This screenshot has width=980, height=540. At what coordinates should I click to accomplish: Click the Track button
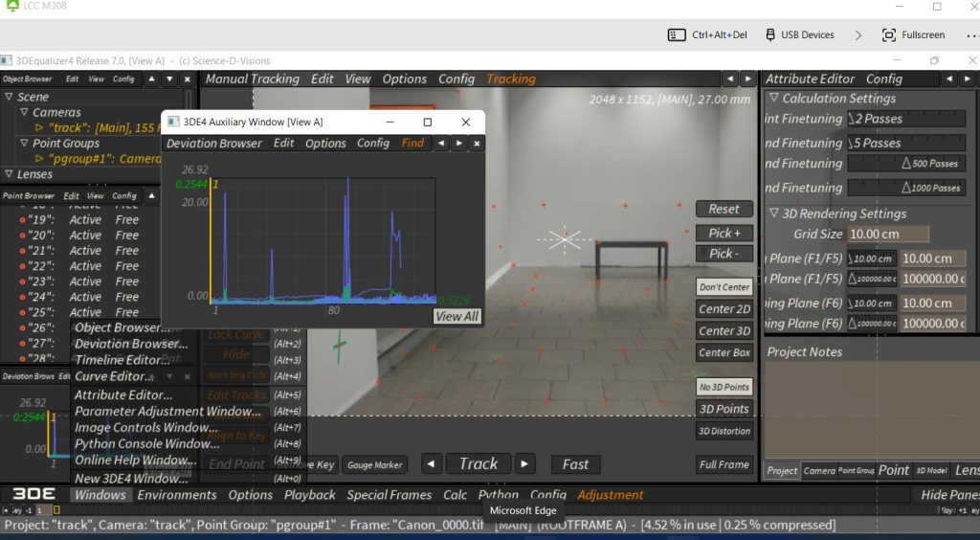point(479,463)
